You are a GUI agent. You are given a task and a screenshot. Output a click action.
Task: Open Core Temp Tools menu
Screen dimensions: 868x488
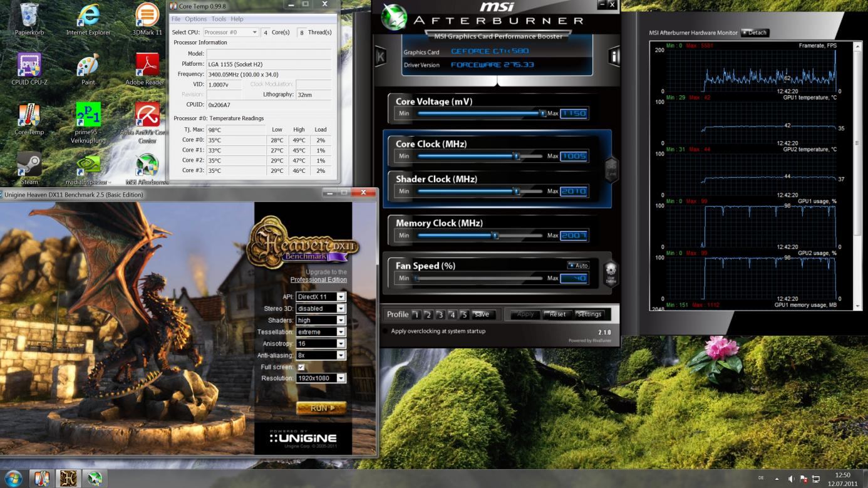click(219, 19)
